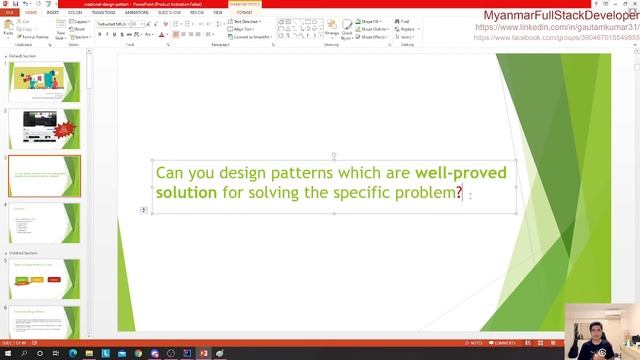Toggle Bold formatting

[100, 35]
